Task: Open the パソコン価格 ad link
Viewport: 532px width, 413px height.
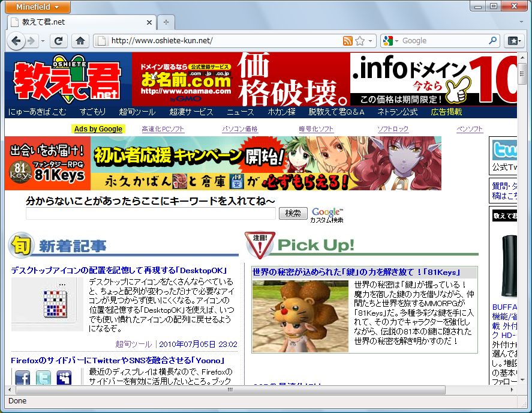Action: pos(240,129)
